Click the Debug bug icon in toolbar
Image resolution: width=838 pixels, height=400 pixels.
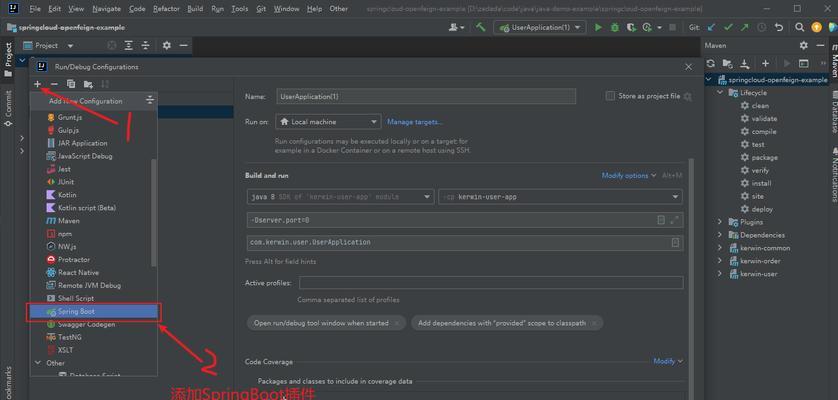pyautogui.click(x=615, y=27)
